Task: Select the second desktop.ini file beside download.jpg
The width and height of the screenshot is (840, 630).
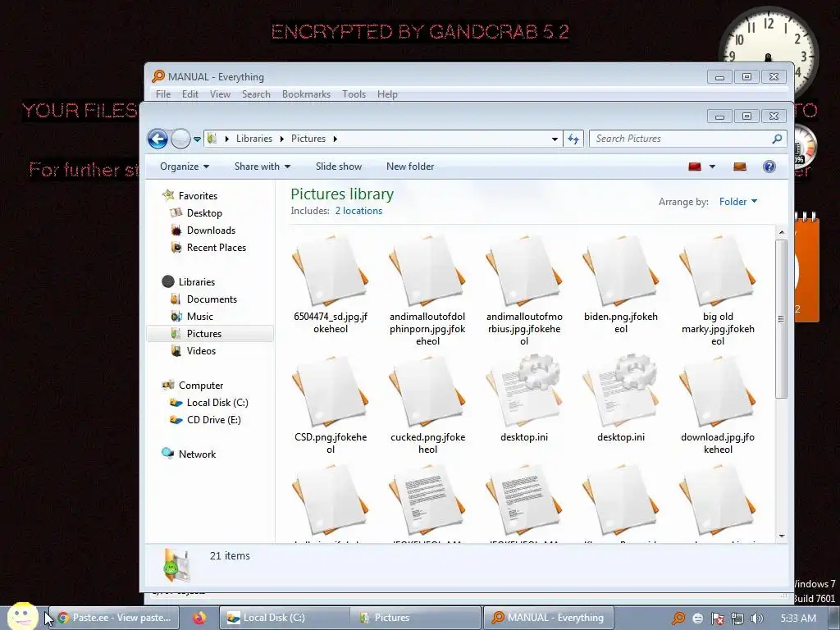Action: 621,399
